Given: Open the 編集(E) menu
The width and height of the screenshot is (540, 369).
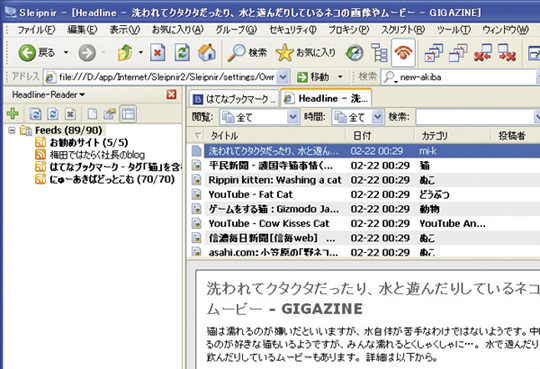Looking at the screenshot, I should 82,30.
